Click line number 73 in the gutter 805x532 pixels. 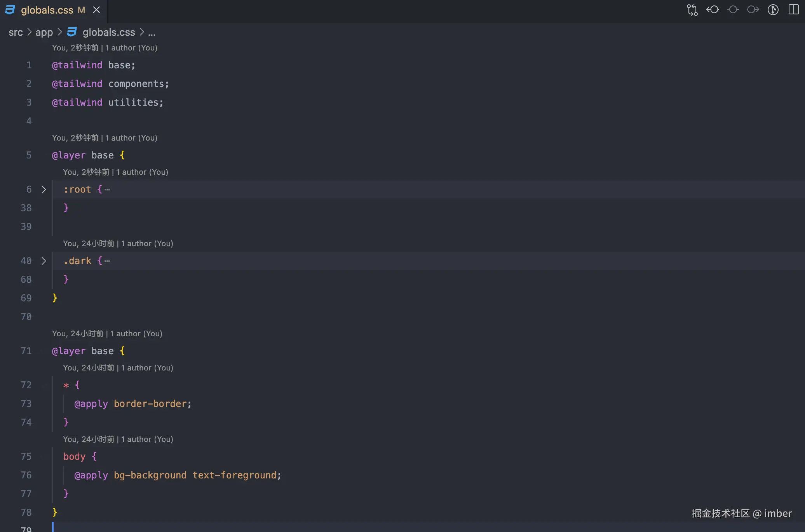coord(26,404)
